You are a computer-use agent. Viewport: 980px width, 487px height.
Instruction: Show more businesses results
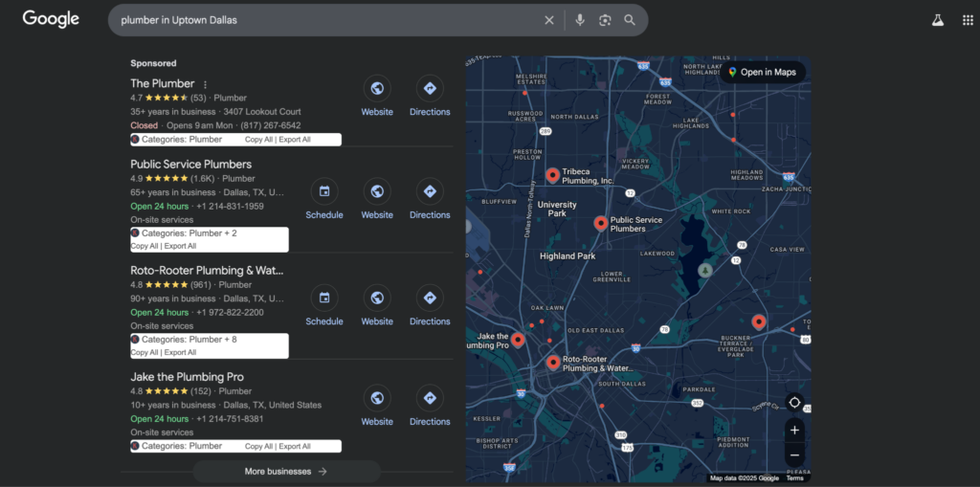coord(286,472)
